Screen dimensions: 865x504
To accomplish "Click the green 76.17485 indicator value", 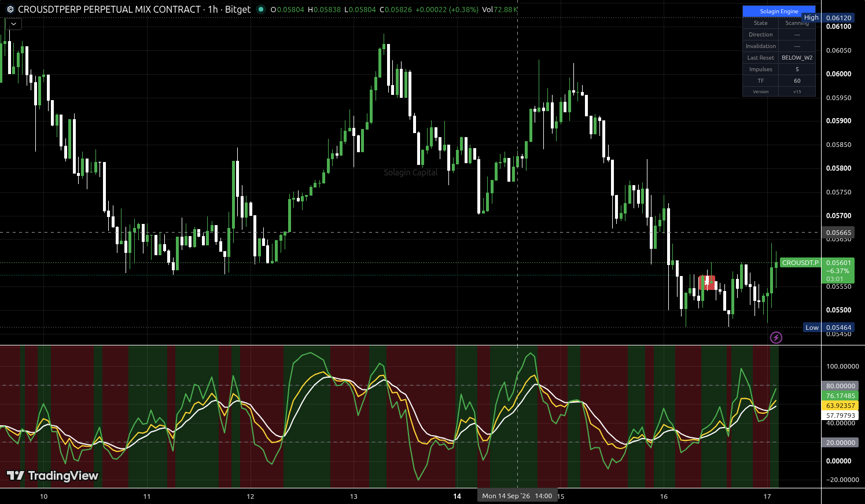I will [840, 396].
